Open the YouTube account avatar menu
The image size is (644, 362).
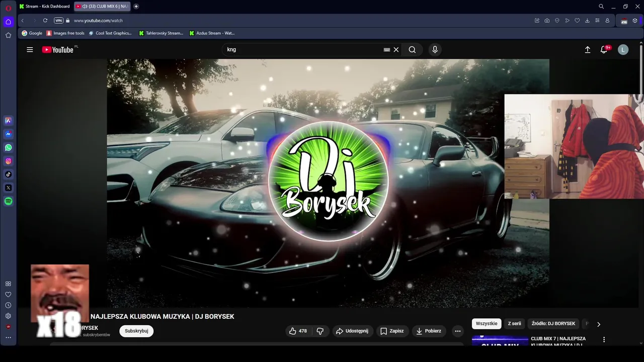(623, 50)
